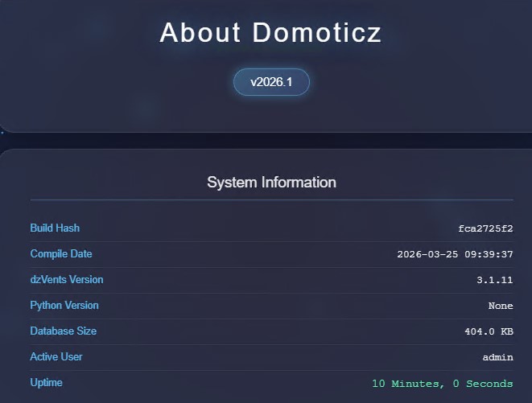This screenshot has width=532, height=403.
Task: Select Python version value None
Action: pos(501,306)
